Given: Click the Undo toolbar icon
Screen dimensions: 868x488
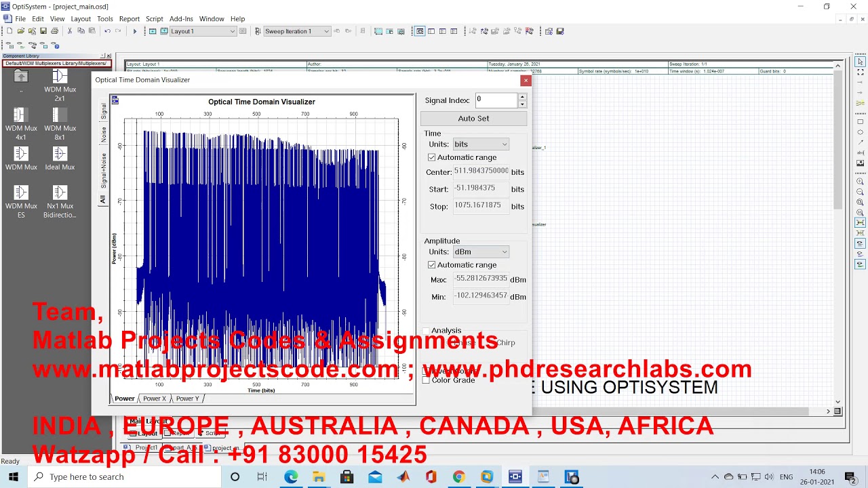Looking at the screenshot, I should [x=107, y=31].
